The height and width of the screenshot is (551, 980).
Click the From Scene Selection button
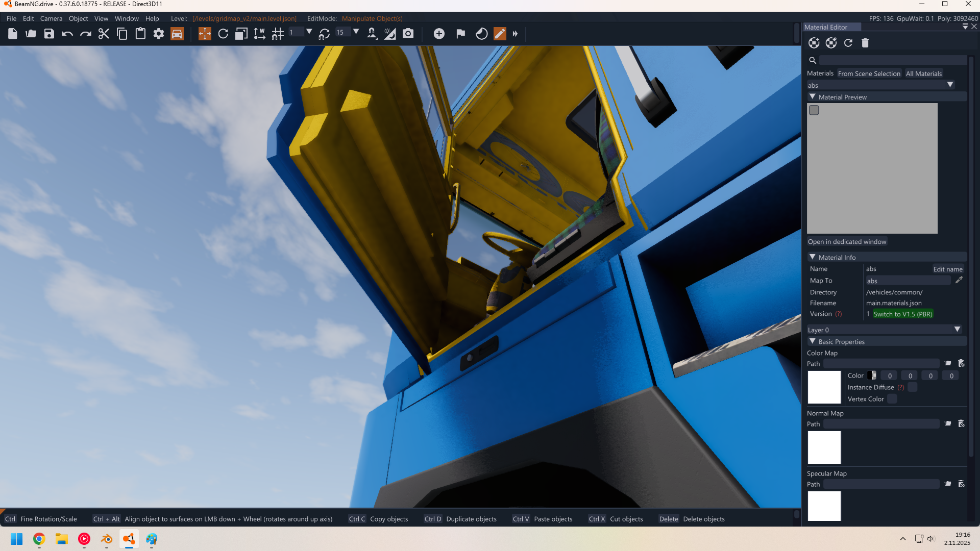click(869, 73)
